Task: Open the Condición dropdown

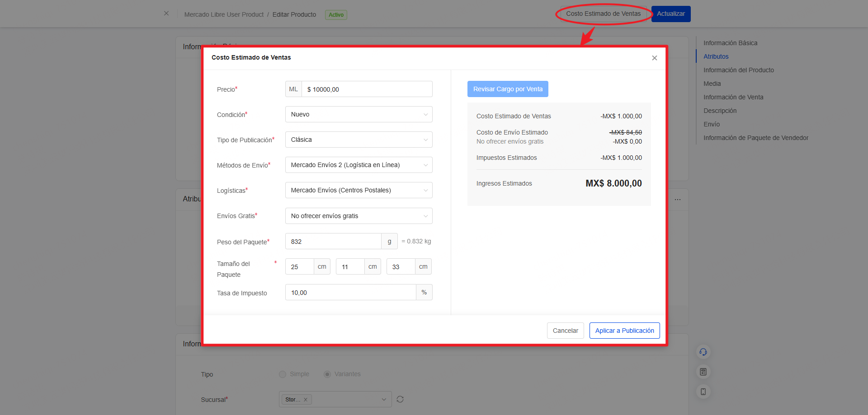Action: pyautogui.click(x=359, y=114)
